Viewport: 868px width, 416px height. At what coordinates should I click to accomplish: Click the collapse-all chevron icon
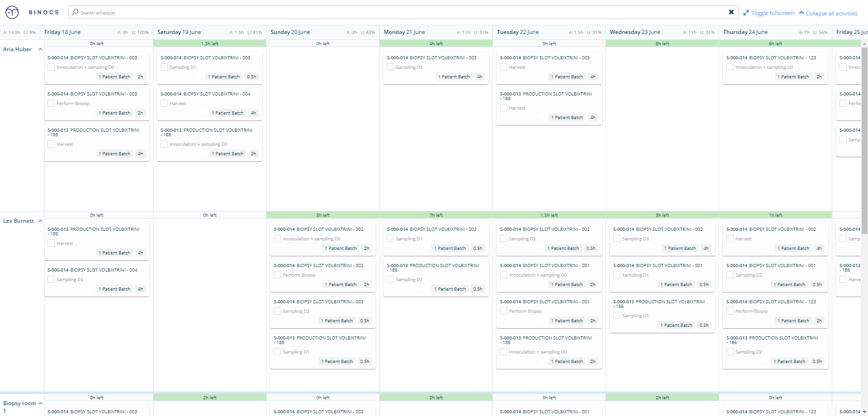pyautogui.click(x=801, y=13)
